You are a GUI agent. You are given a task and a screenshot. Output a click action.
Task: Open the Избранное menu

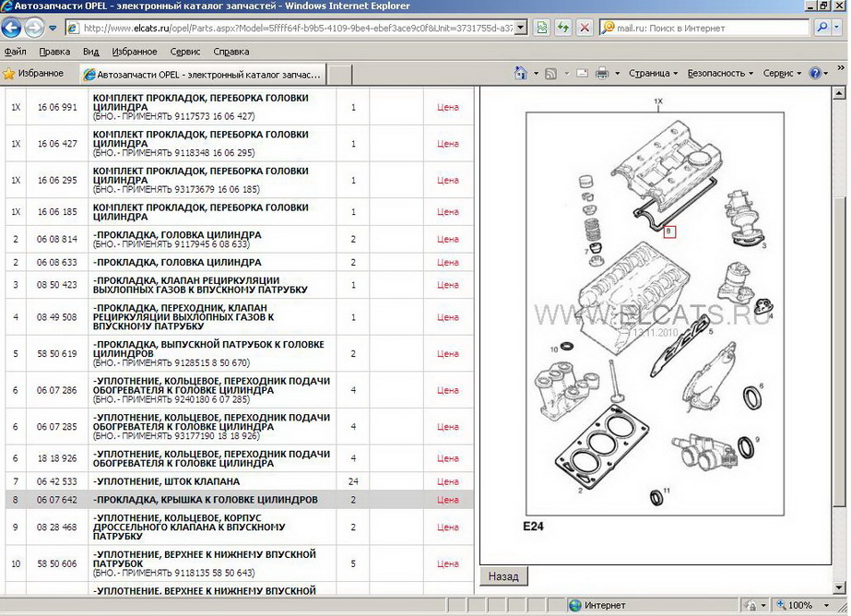coord(134,52)
